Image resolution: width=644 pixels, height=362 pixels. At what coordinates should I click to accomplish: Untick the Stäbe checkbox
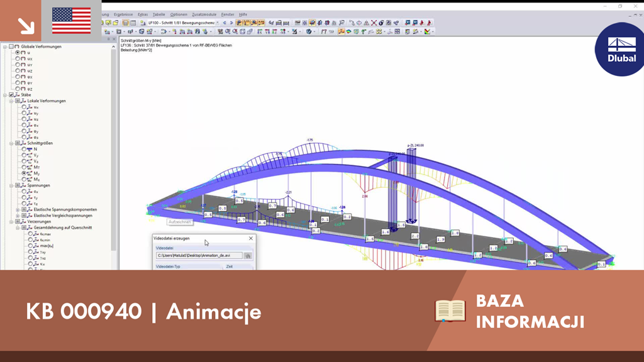point(11,95)
